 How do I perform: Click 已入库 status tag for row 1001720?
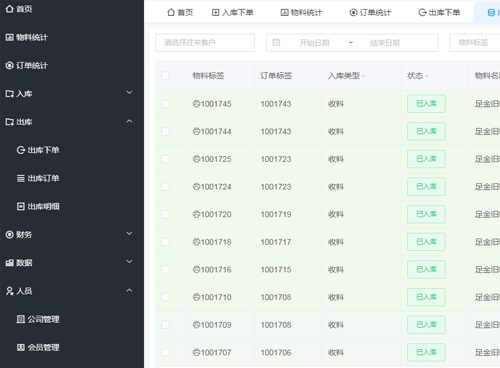[426, 214]
